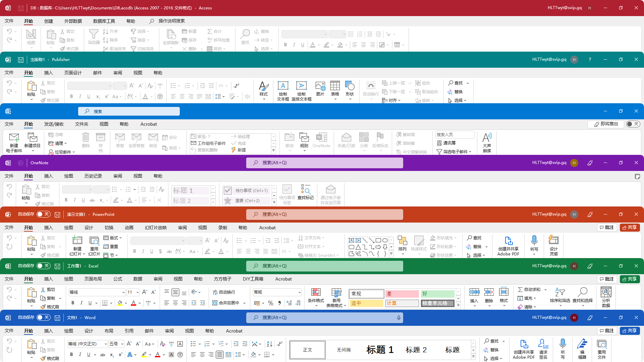Screen dimensions: 644x362
Task: Click Excel's Analyze Data icon
Action: [x=606, y=292]
